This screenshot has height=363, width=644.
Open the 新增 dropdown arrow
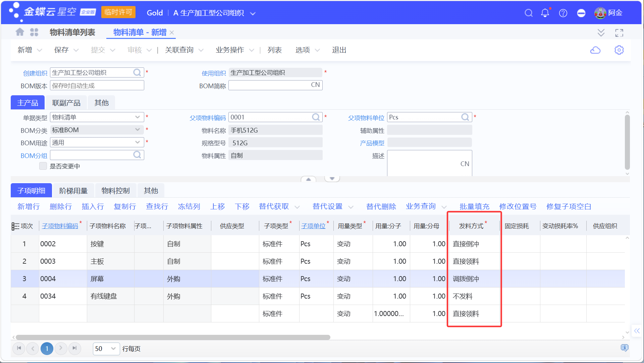39,50
